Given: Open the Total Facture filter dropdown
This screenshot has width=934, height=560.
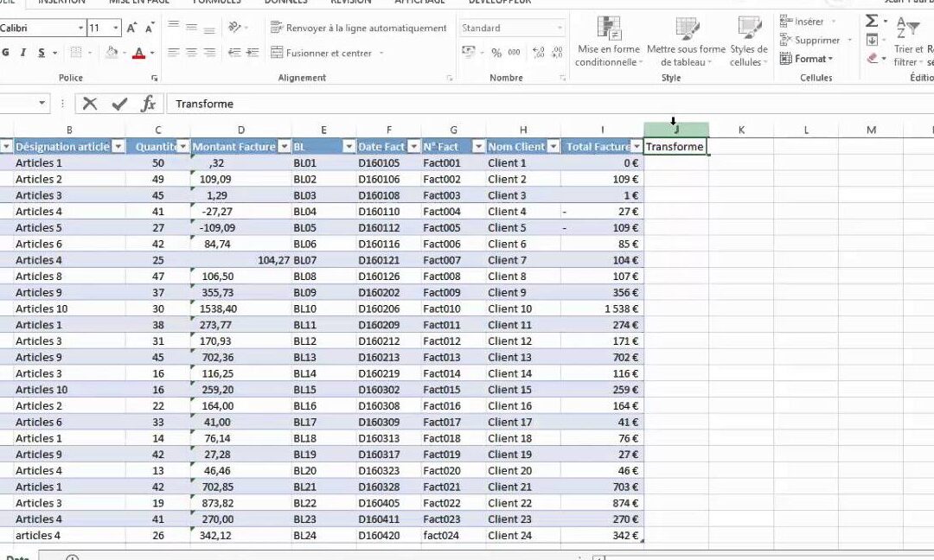Looking at the screenshot, I should tap(637, 146).
